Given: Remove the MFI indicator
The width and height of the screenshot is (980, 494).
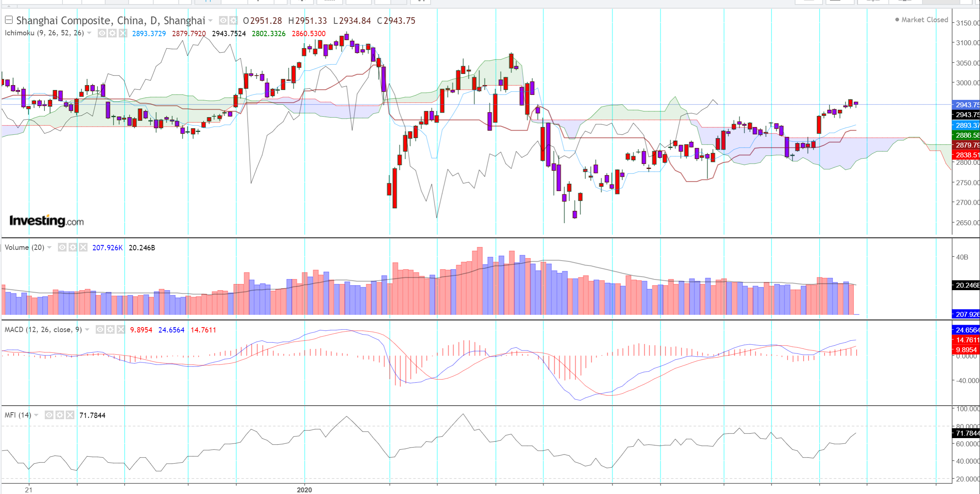Looking at the screenshot, I should pos(70,415).
